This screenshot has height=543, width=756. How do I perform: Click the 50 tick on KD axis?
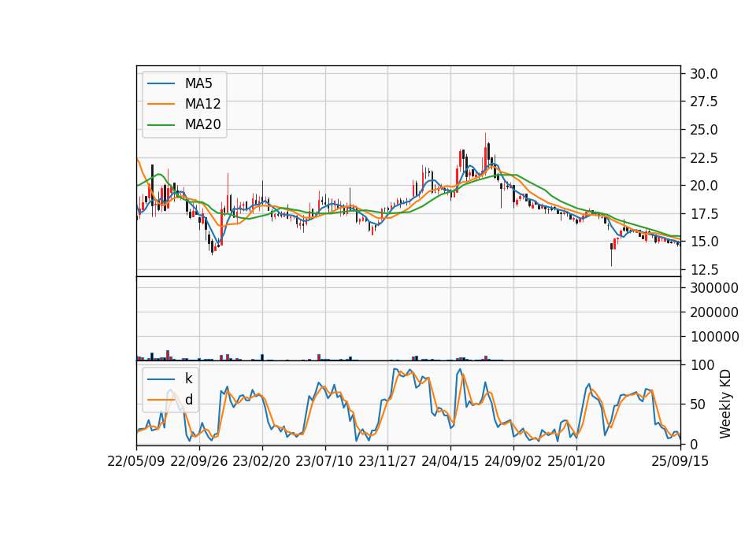coord(698,404)
